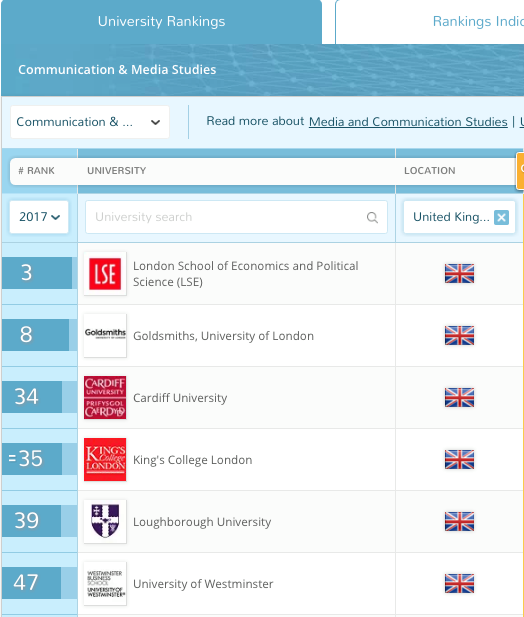This screenshot has width=524, height=617.
Task: Open the University of Westminster link
Action: point(203,584)
